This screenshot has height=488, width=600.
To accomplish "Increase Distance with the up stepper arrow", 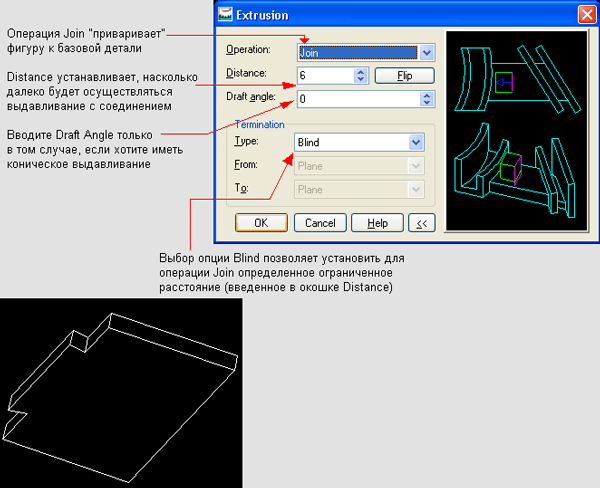I will click(359, 71).
